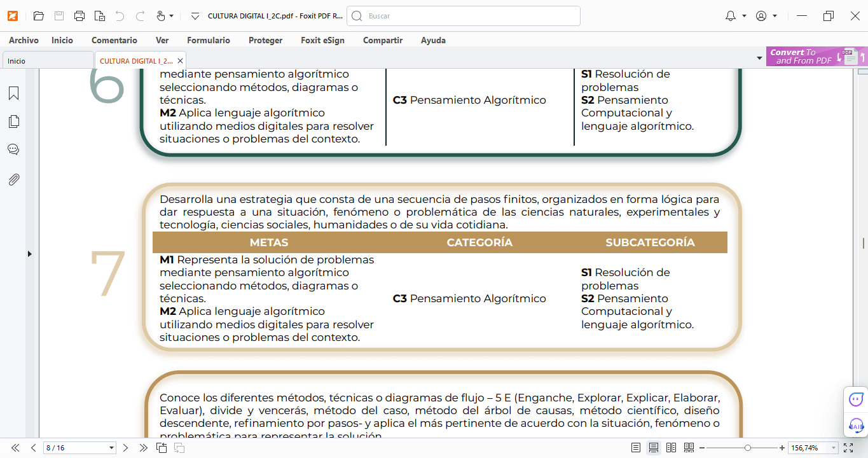Viewport: 868px width, 458px height.
Task: Click the METAS table header
Action: click(x=269, y=242)
